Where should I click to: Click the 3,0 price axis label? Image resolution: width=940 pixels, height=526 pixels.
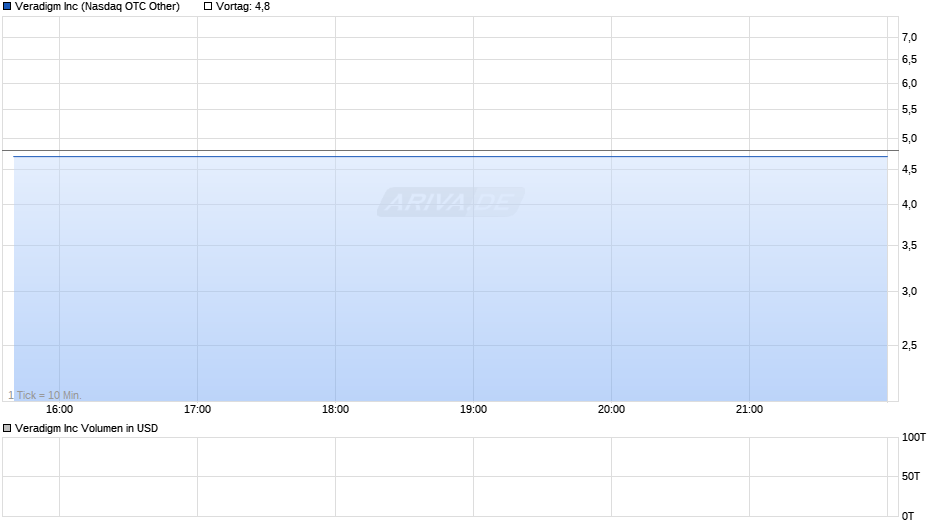pos(909,291)
